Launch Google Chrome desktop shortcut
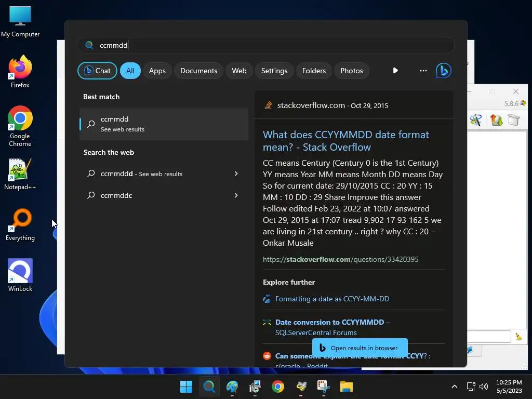 20,126
